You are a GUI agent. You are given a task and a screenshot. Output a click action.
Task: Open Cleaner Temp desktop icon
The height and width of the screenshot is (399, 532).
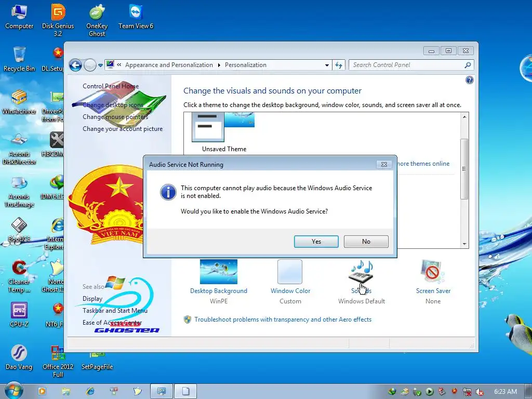tap(19, 276)
